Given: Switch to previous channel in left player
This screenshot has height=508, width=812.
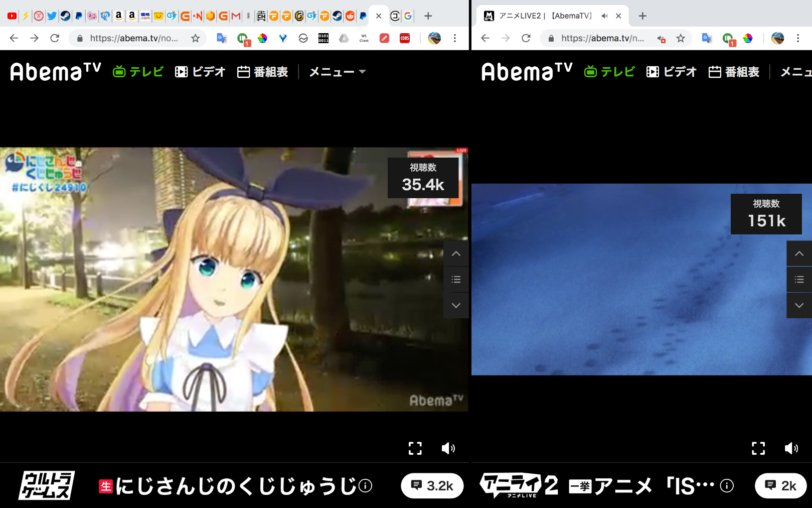Looking at the screenshot, I should pyautogui.click(x=456, y=253).
